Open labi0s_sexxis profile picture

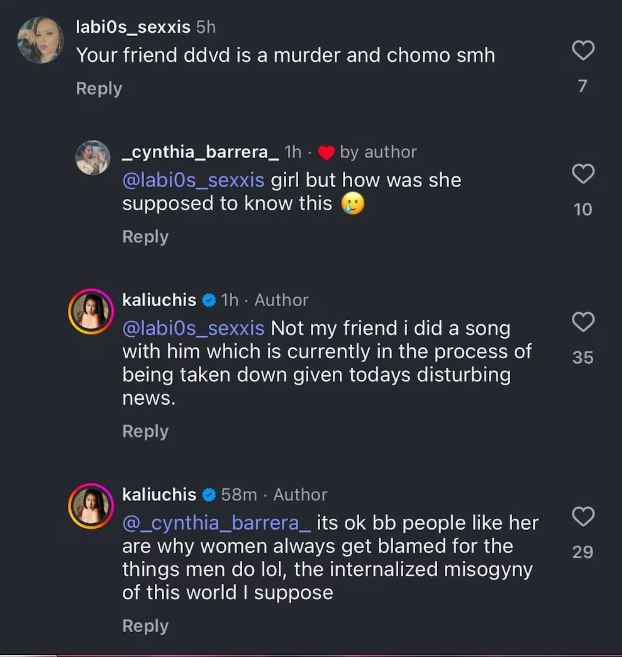click(41, 41)
